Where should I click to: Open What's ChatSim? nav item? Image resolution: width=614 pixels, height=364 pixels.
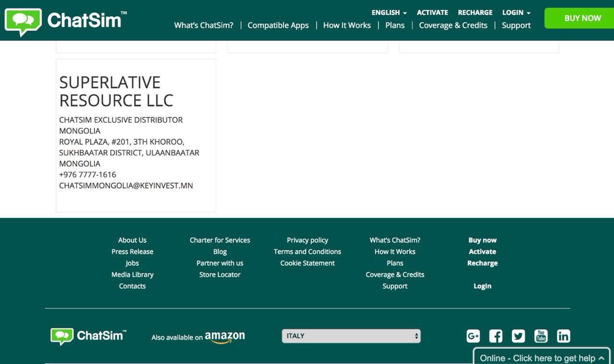[204, 25]
